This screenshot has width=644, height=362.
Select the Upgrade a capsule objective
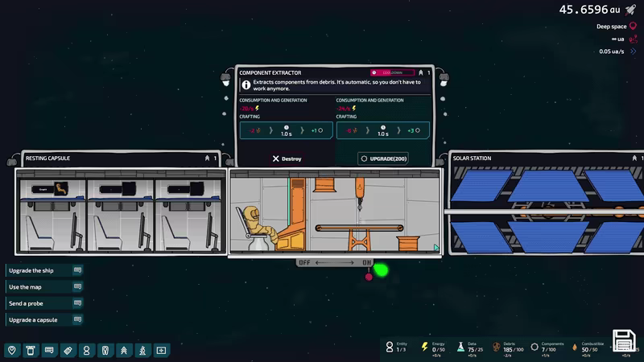(44, 319)
